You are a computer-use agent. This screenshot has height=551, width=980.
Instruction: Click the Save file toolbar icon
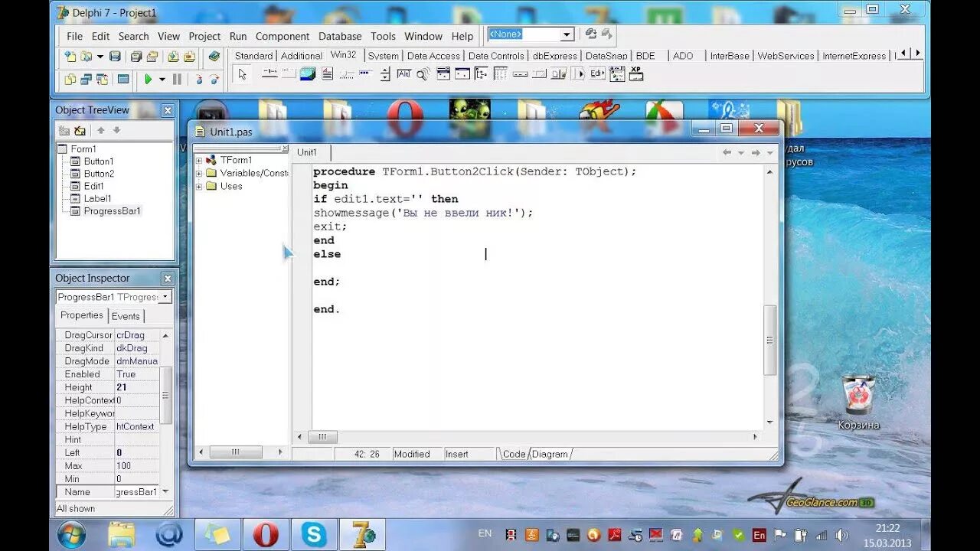pyautogui.click(x=115, y=56)
